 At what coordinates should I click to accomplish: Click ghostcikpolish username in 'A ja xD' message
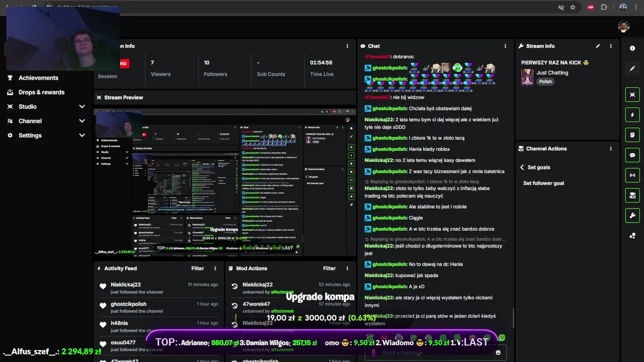tap(389, 287)
